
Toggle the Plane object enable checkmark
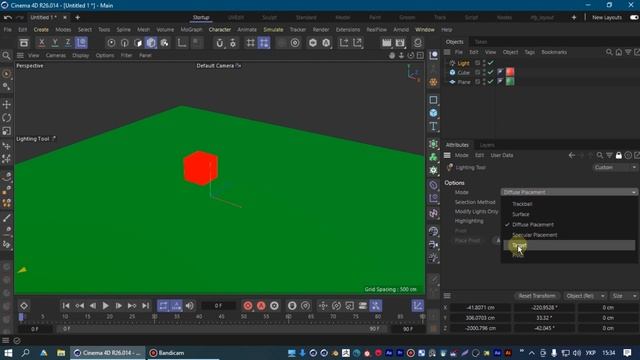[491, 82]
